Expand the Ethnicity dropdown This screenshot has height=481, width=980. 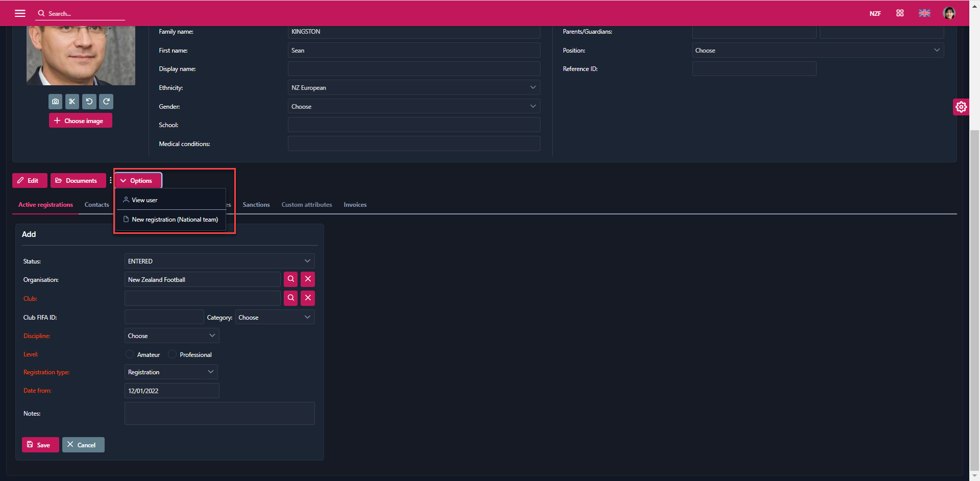[x=413, y=88]
